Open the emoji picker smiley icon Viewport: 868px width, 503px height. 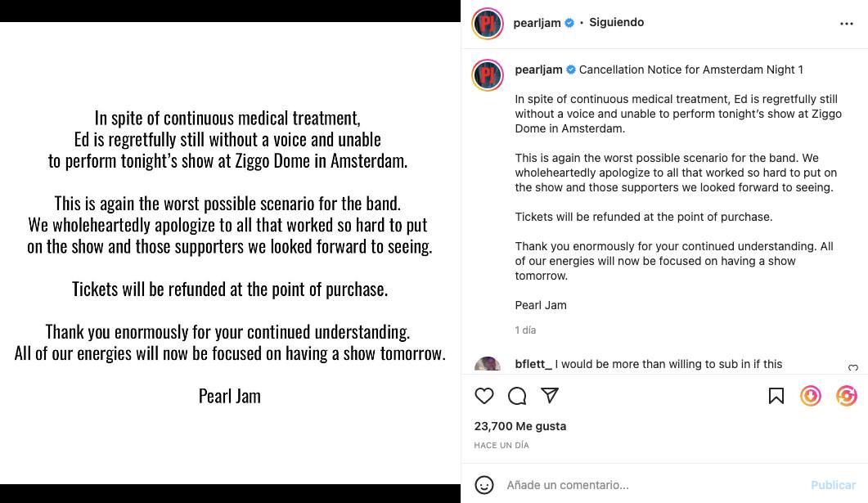point(484,485)
